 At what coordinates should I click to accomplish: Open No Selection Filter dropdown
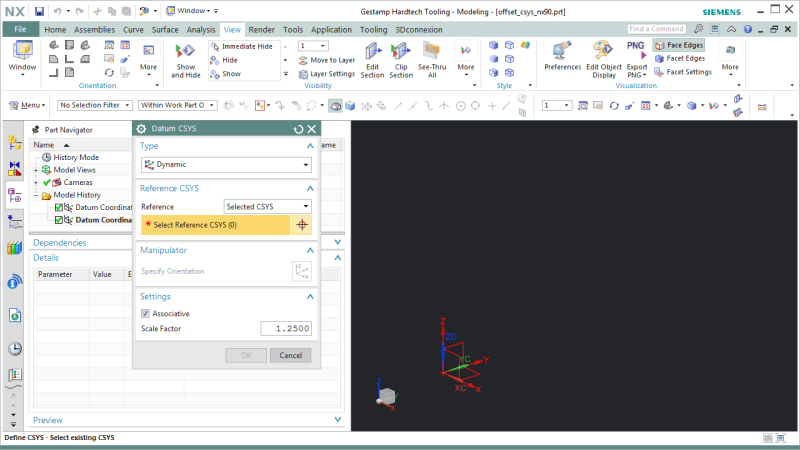click(94, 105)
